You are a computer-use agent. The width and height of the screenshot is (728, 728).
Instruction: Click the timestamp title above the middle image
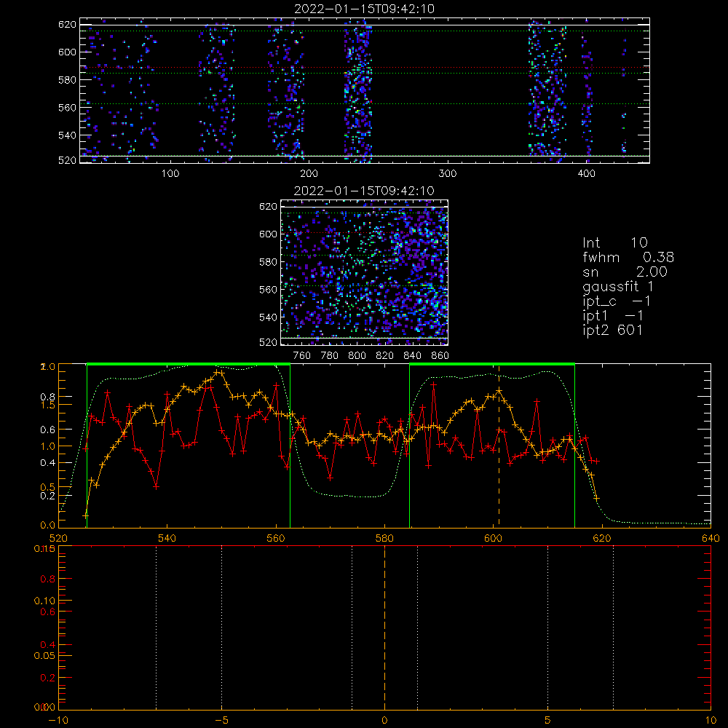364,191
